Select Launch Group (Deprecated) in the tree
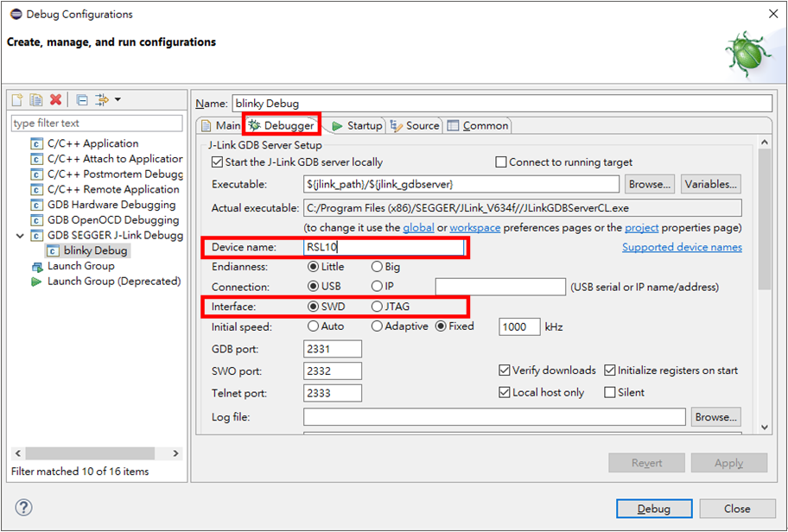This screenshot has width=788, height=532. point(113,282)
